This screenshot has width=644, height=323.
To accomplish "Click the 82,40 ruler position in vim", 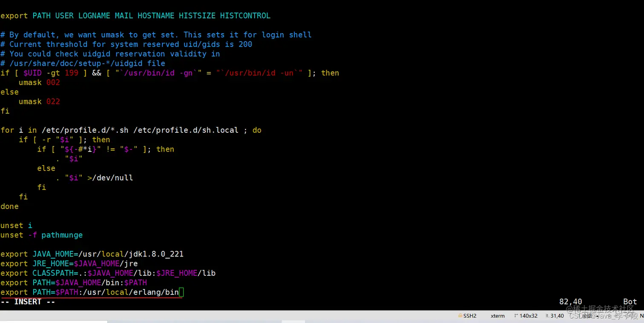I will pyautogui.click(x=571, y=302).
